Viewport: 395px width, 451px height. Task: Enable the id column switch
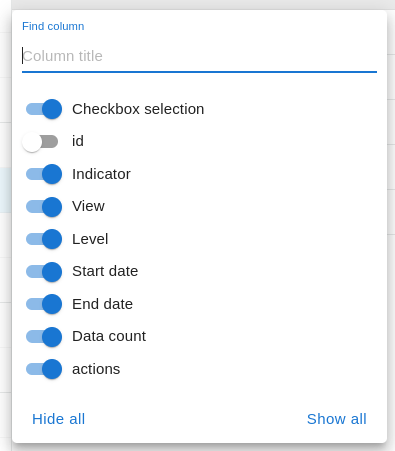click(40, 142)
